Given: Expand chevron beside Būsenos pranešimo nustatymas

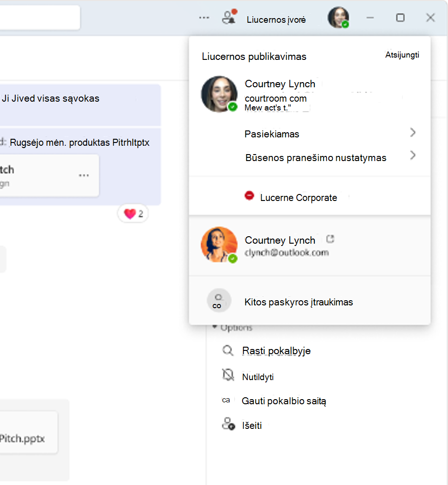Looking at the screenshot, I should pos(413,155).
